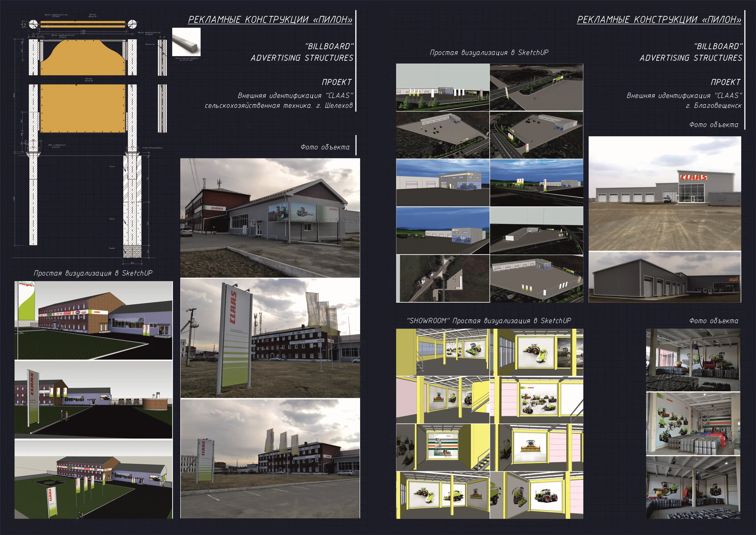Click the 'Бетон' label on the foundation drawing
756x535 pixels.
[x=112, y=219]
